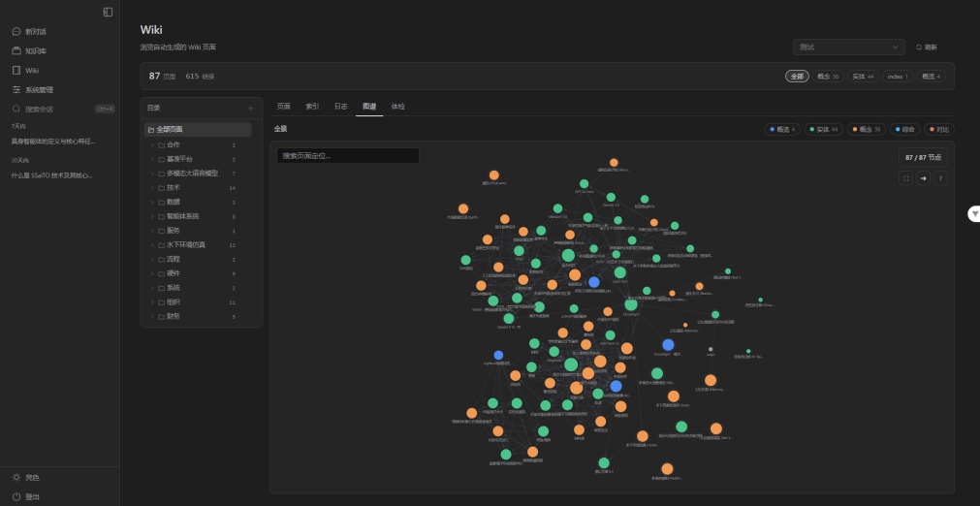
Task: Switch to the 索引 tab
Action: [312, 107]
